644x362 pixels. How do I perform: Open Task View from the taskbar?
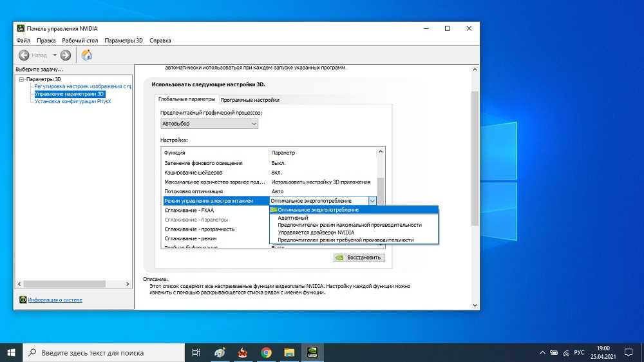(196, 352)
